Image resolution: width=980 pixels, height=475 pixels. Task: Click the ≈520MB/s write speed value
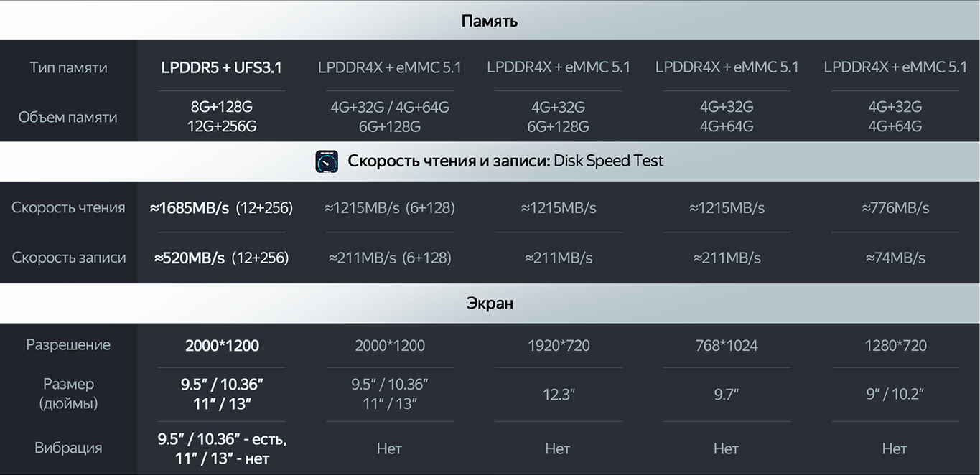[190, 258]
